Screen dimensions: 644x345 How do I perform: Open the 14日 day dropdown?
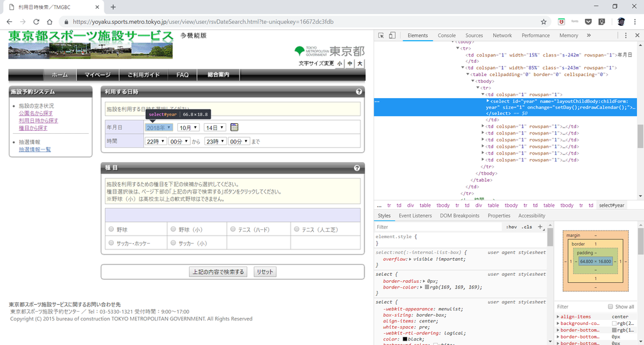click(215, 128)
